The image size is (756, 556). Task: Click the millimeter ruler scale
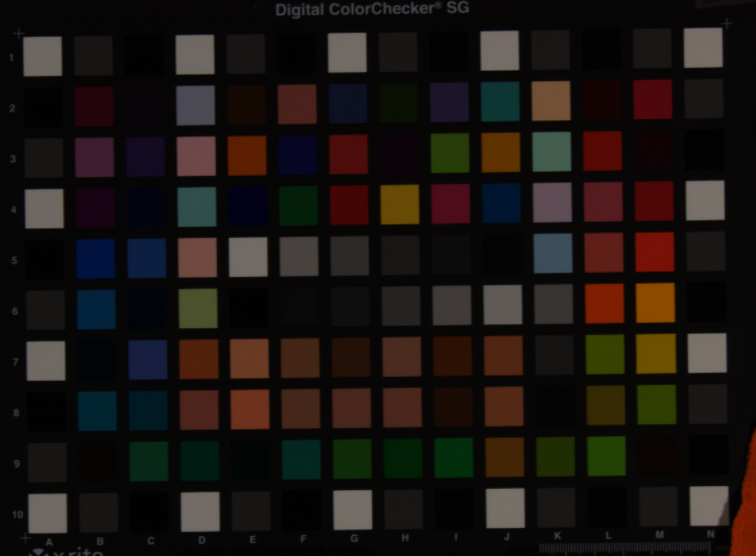coord(625,548)
